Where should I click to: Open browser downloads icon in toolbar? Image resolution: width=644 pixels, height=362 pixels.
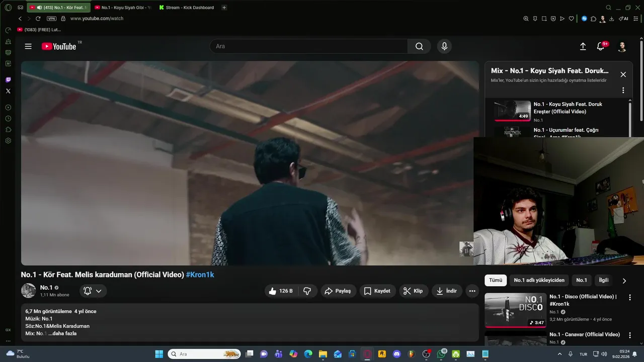[x=611, y=19]
